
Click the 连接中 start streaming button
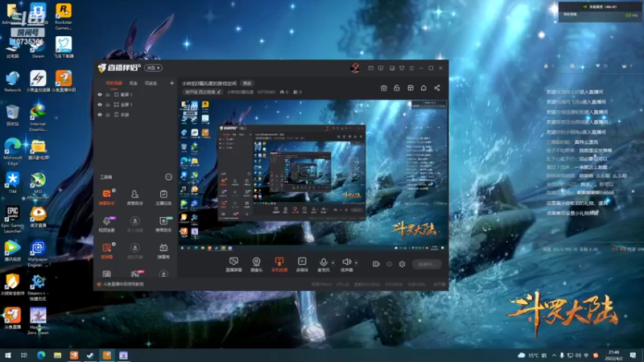[427, 265]
